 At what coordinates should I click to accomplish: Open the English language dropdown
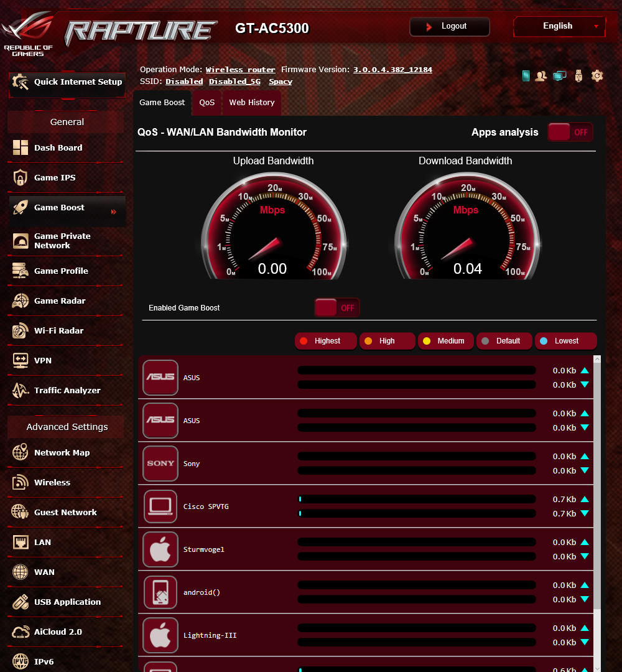click(x=559, y=26)
